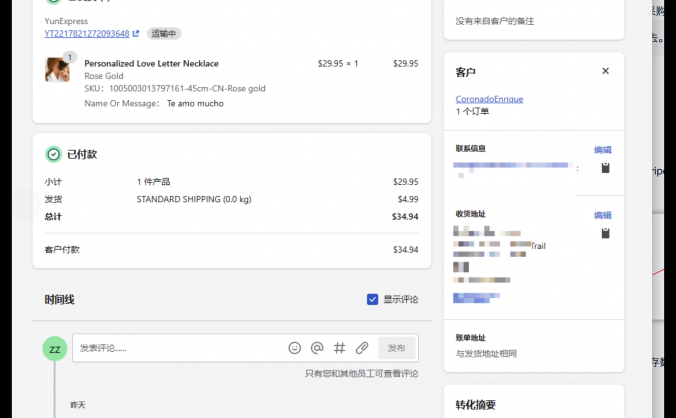Click the shipping cost $4.99

[408, 199]
